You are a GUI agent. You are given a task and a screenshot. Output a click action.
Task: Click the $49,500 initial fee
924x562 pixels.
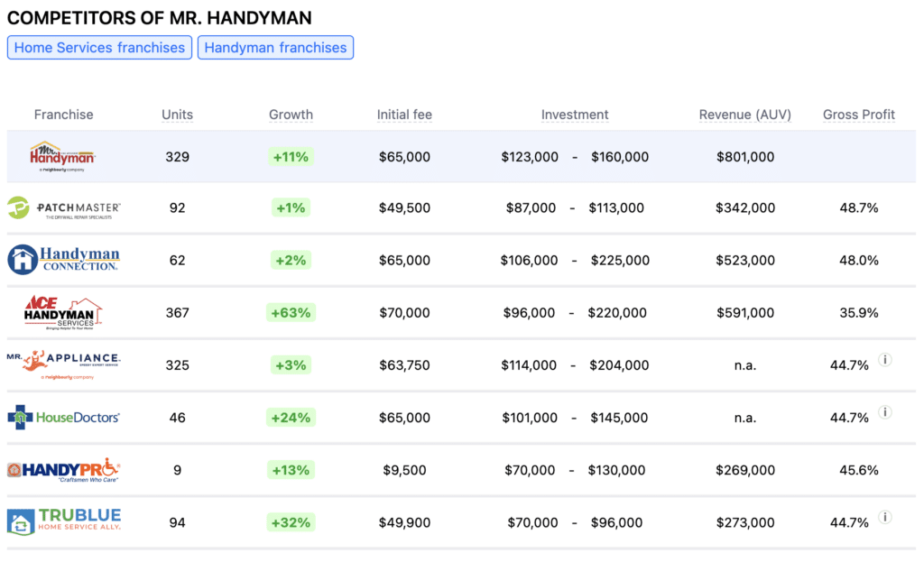click(404, 208)
